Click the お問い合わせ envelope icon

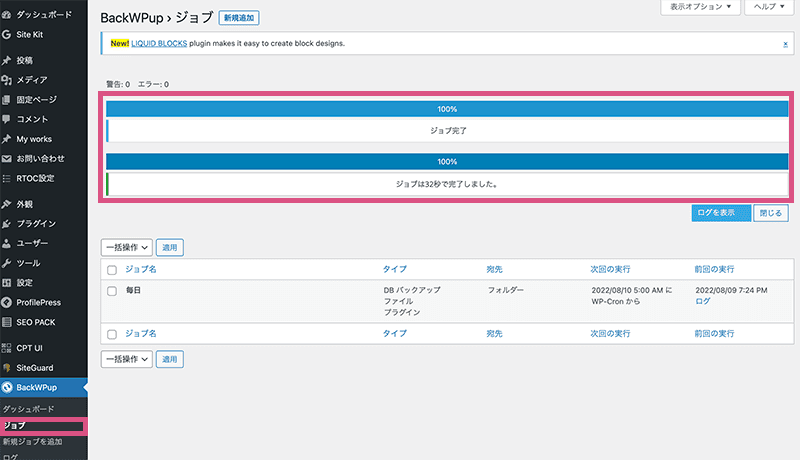click(x=6, y=159)
